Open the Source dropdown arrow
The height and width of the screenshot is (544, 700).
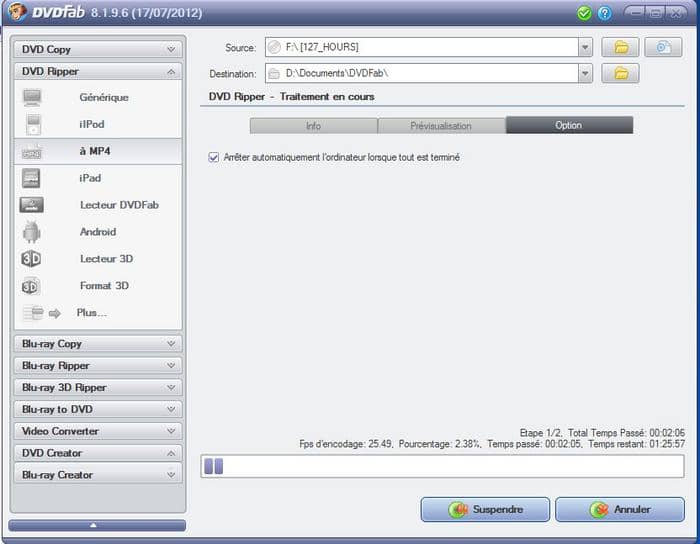point(585,47)
